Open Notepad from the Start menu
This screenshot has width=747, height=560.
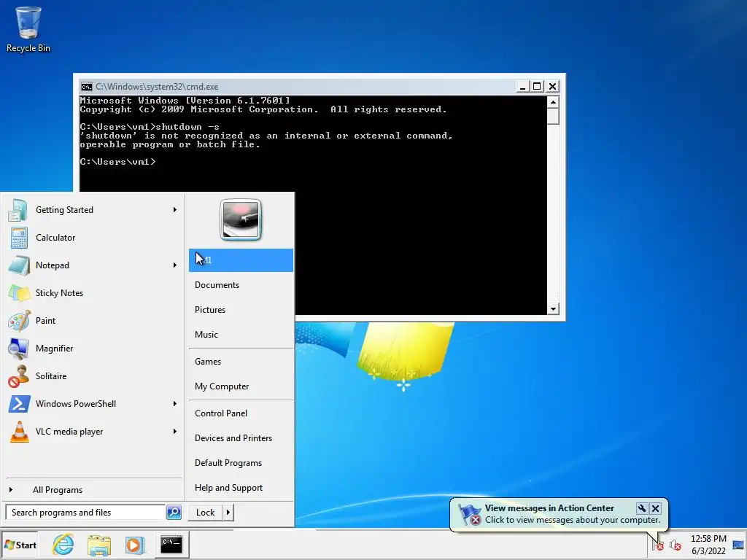pyautogui.click(x=53, y=265)
